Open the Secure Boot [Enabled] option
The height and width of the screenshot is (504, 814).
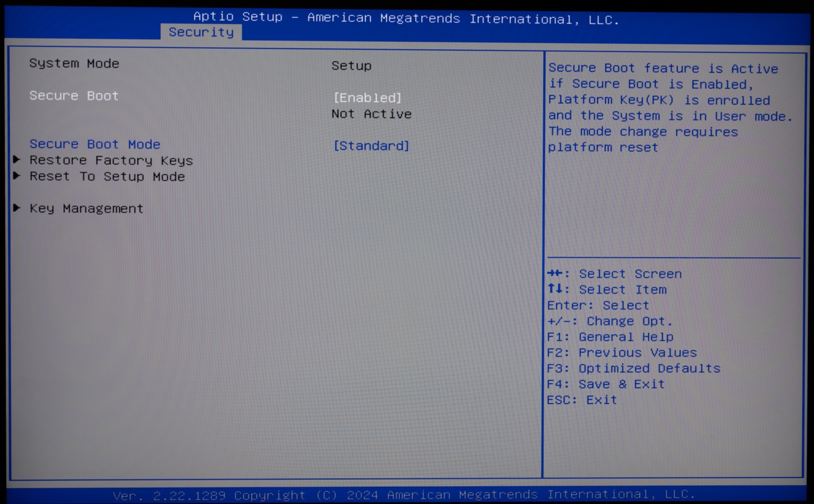click(x=367, y=98)
